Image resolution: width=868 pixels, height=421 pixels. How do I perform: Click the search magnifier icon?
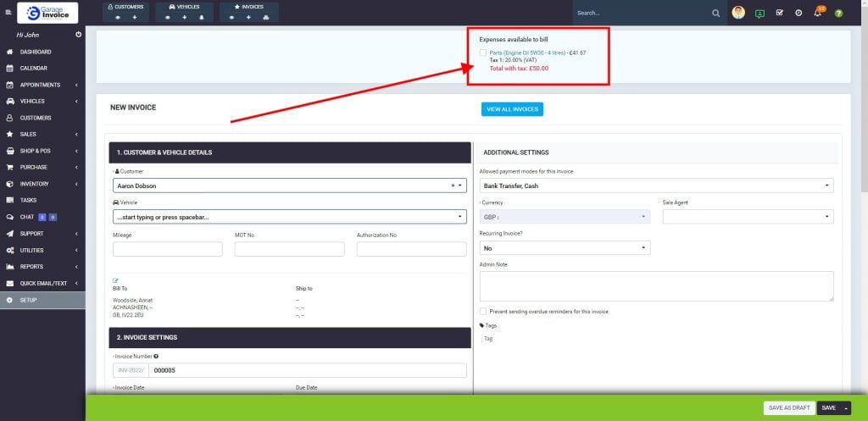[x=715, y=13]
